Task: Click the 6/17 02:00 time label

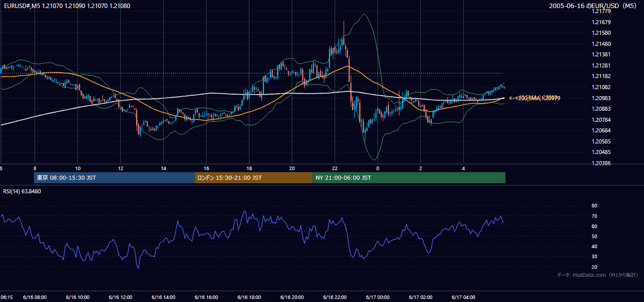Action: pos(420,297)
